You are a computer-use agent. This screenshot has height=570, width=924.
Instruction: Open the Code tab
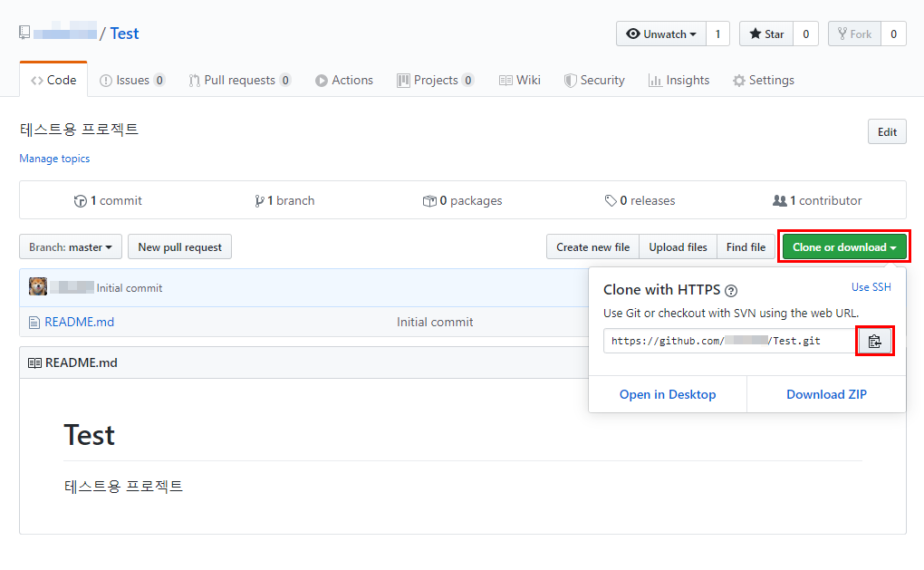[x=53, y=80]
